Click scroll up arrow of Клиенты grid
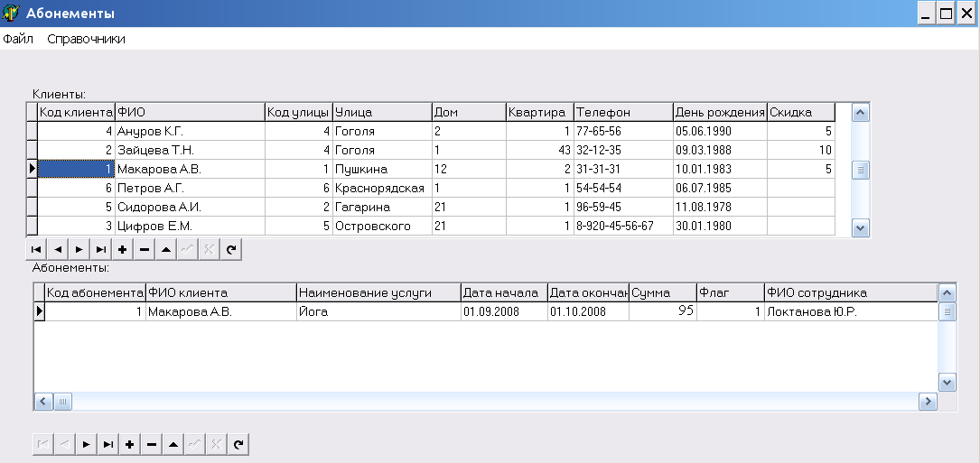The width and height of the screenshot is (980, 463). tap(861, 113)
